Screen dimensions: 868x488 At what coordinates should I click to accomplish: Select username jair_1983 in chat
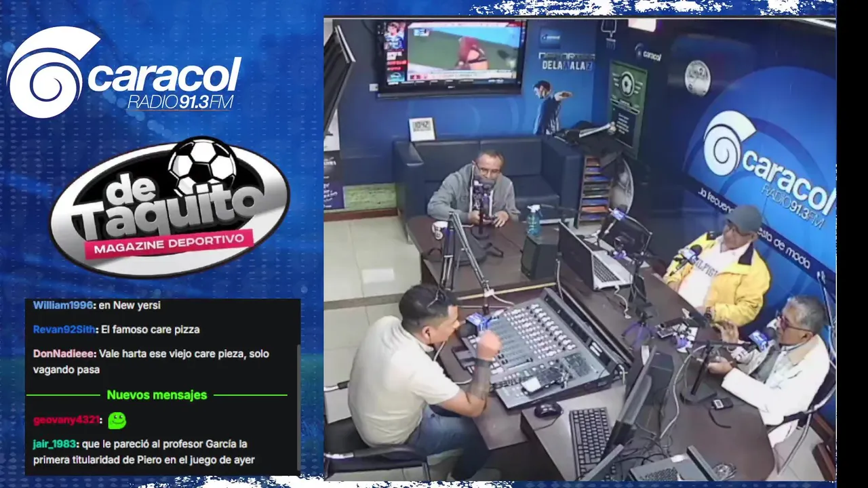(x=54, y=445)
